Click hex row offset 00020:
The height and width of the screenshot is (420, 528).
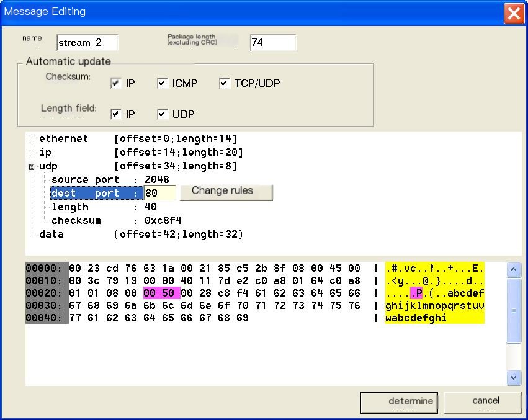pyautogui.click(x=45, y=293)
